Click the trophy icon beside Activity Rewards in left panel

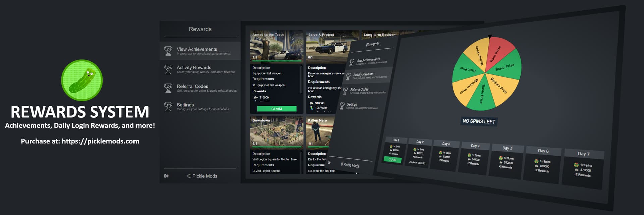168,69
